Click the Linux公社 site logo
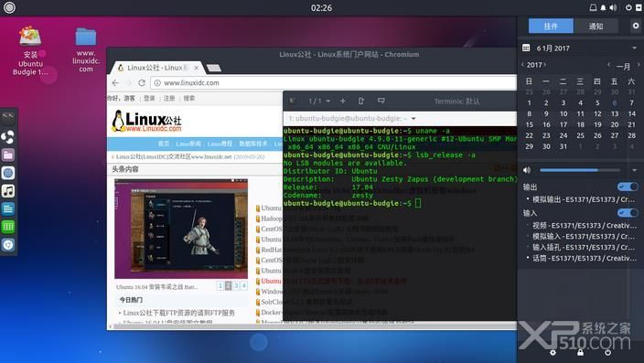This screenshot has height=363, width=644. click(146, 121)
